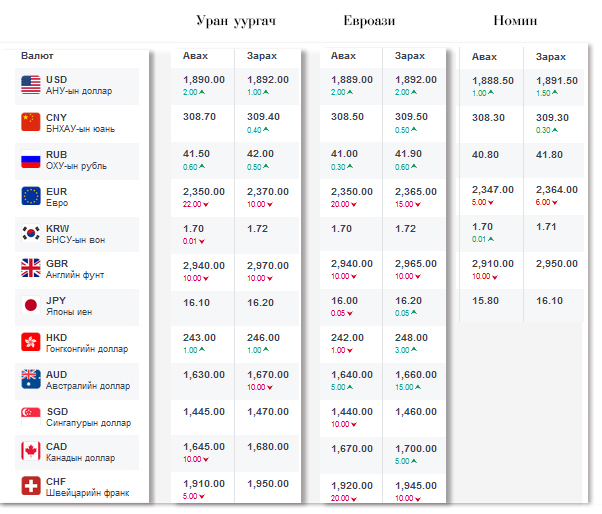This screenshot has width=602, height=514.
Task: Click the USD American flag icon
Action: (30, 85)
